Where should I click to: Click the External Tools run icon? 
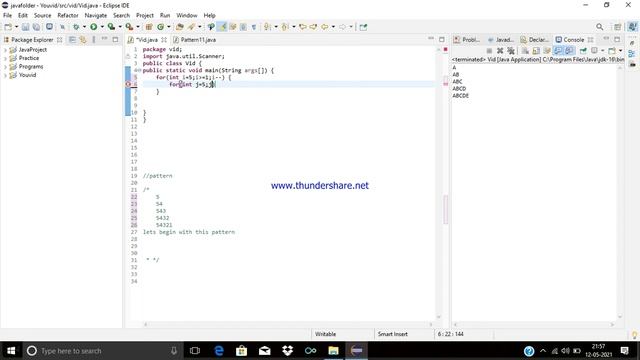click(129, 27)
